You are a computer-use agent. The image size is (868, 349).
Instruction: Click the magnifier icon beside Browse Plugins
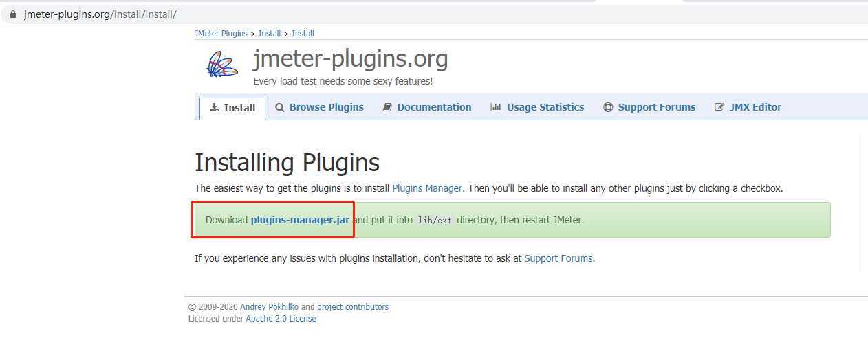(x=280, y=107)
